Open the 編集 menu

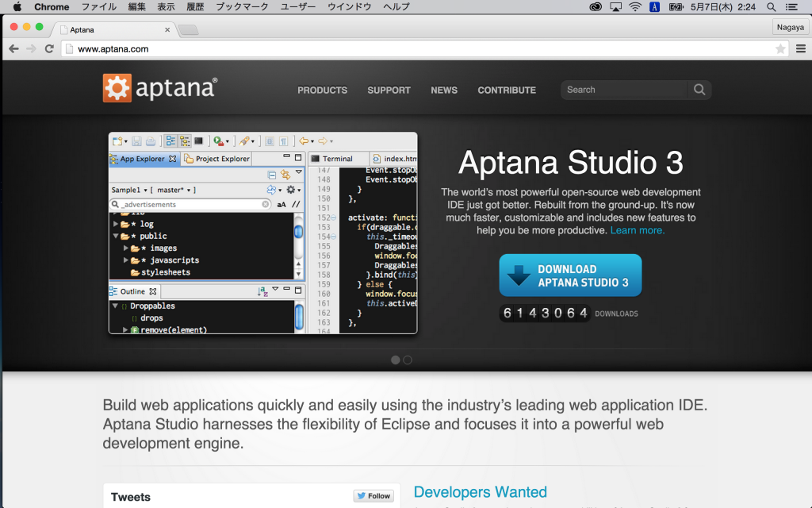coord(136,6)
